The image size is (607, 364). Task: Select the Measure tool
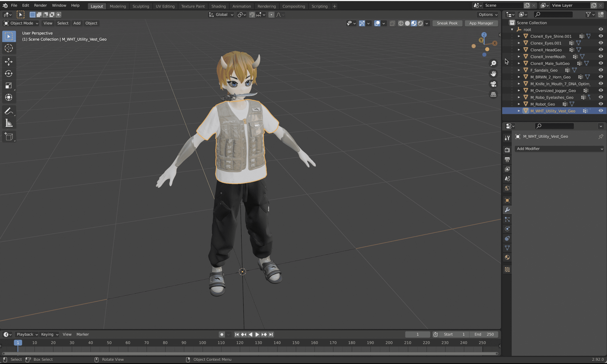coord(9,123)
